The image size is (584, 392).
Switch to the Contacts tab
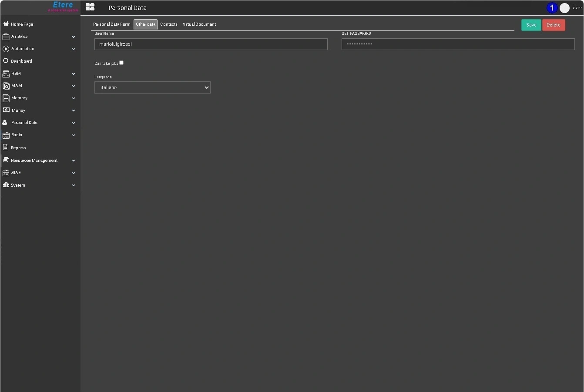169,24
